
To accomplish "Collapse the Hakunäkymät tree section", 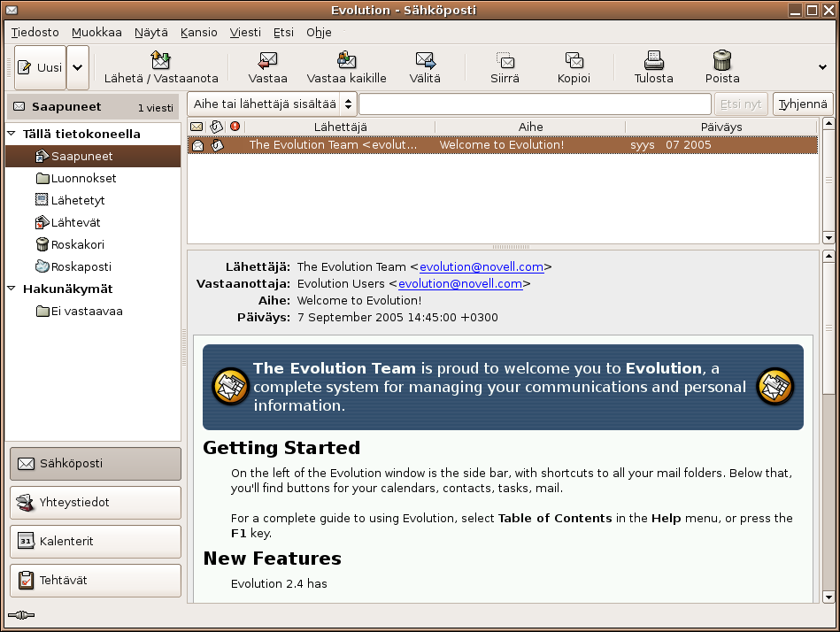I will tap(12, 289).
